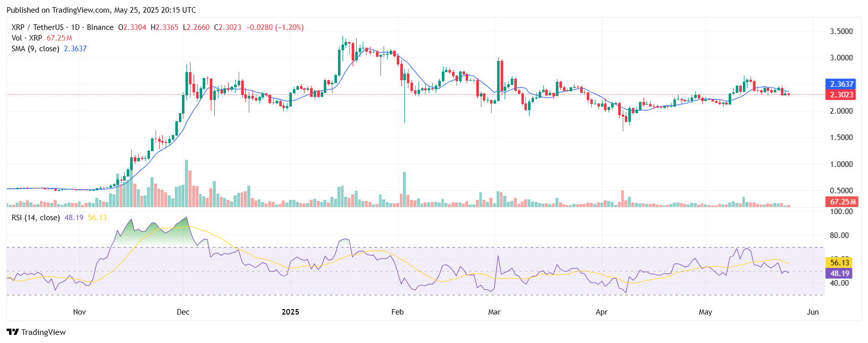Click the blue SMA 2.3637 price tag

[841, 84]
